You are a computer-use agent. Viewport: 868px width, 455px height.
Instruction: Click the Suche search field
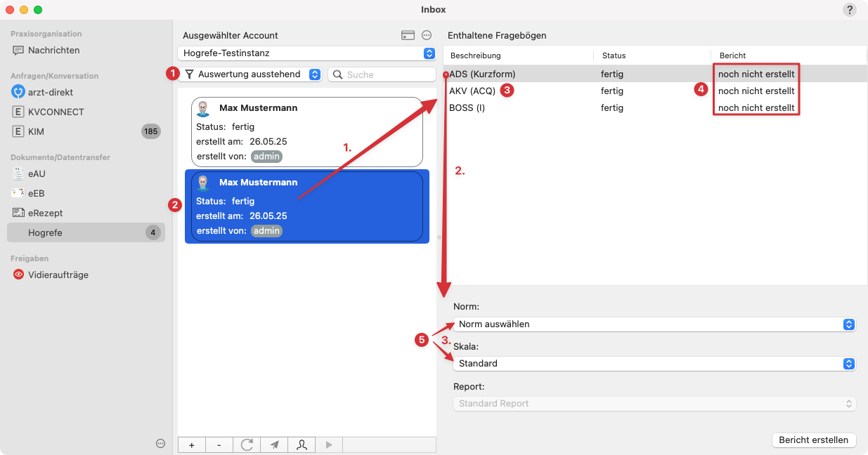tap(382, 74)
